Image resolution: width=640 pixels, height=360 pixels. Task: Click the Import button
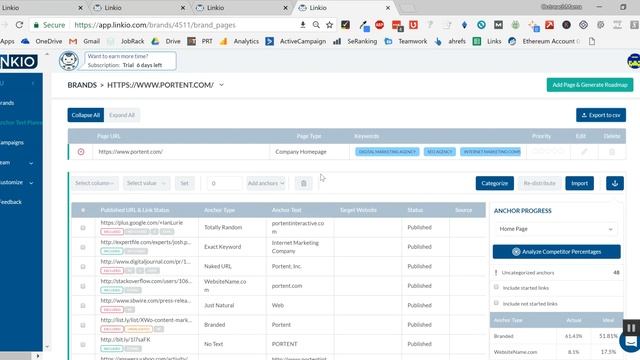coord(580,183)
